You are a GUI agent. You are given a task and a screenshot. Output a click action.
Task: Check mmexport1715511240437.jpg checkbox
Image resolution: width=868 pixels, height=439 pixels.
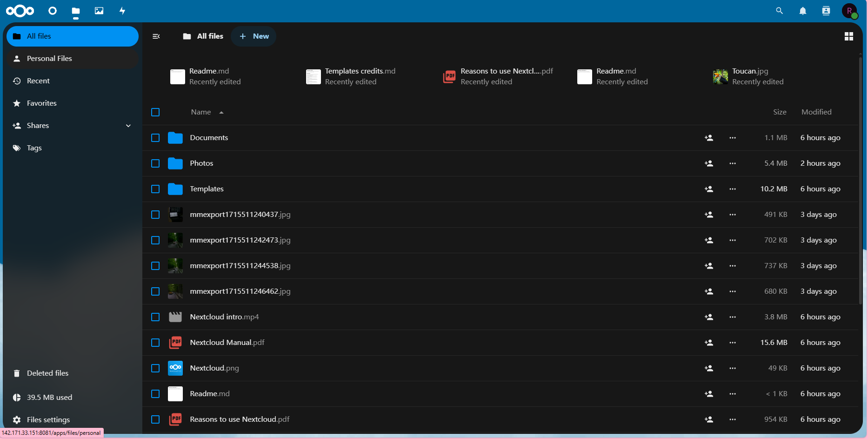(x=155, y=215)
